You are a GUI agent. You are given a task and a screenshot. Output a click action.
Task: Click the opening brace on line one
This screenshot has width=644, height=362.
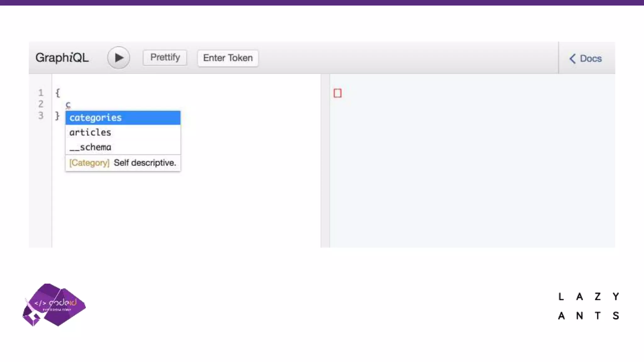coord(58,93)
